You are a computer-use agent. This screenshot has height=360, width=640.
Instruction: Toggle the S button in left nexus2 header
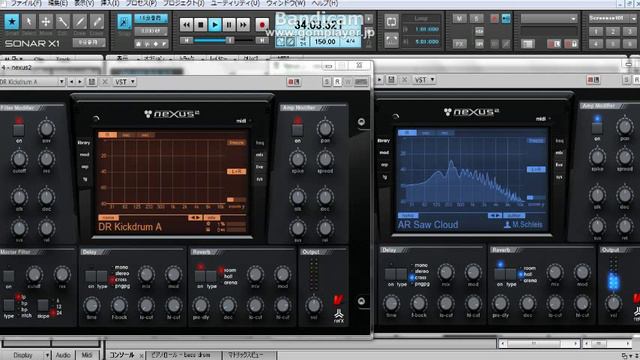click(x=327, y=82)
